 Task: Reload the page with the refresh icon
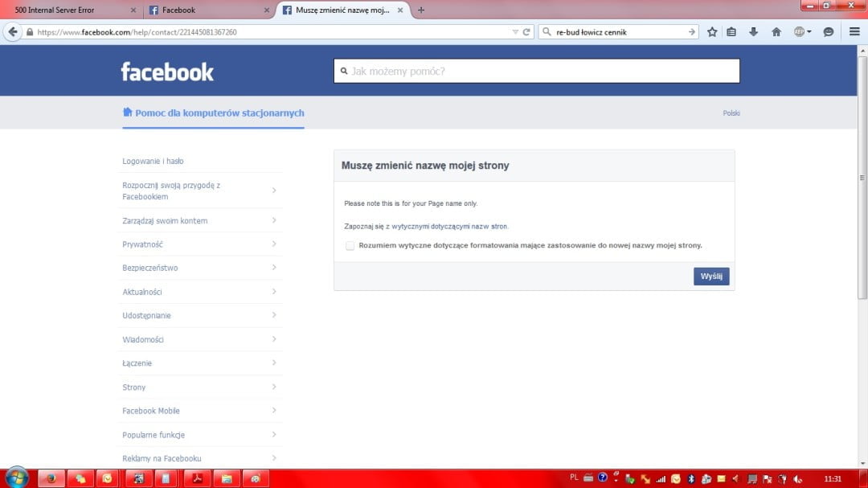coord(526,32)
